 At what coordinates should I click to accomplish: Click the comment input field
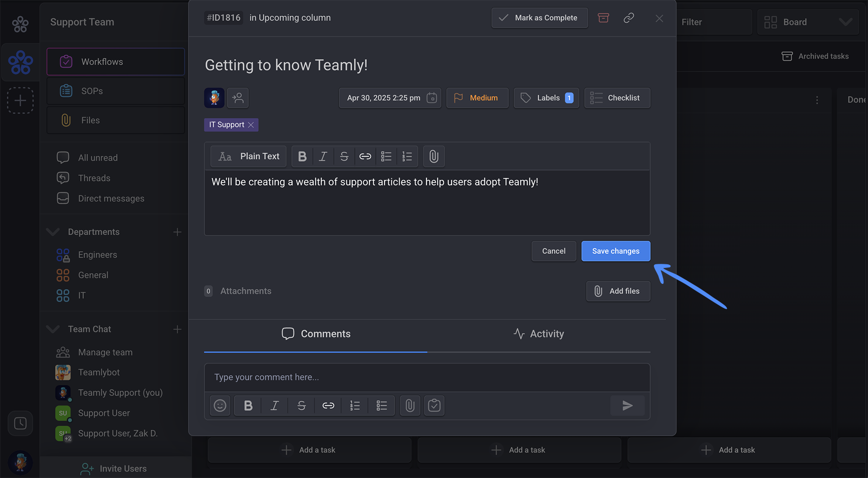click(x=427, y=377)
